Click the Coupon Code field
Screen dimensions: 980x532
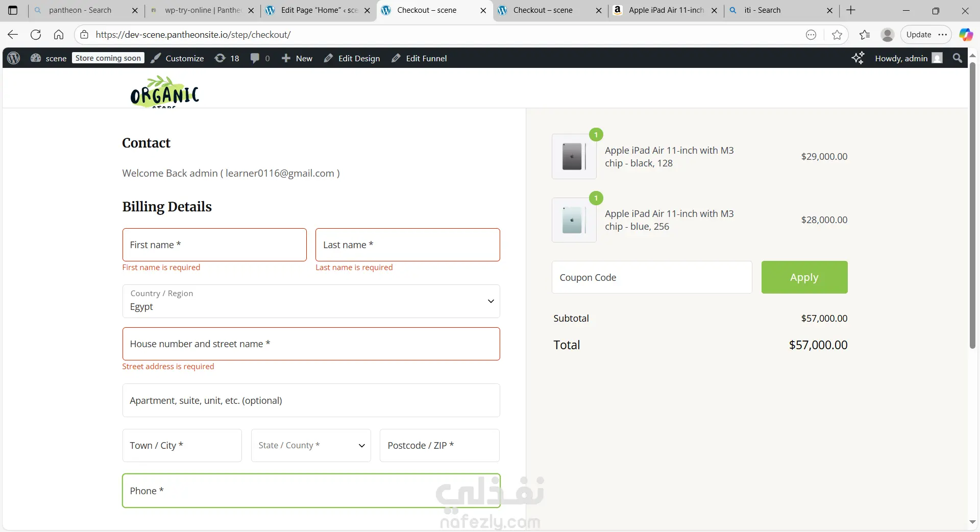pos(652,277)
